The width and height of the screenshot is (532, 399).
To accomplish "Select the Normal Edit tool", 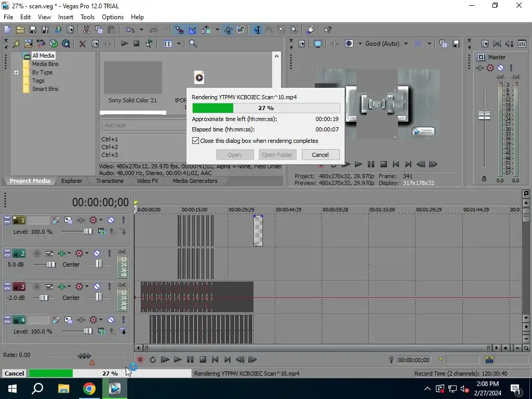I will click(257, 30).
